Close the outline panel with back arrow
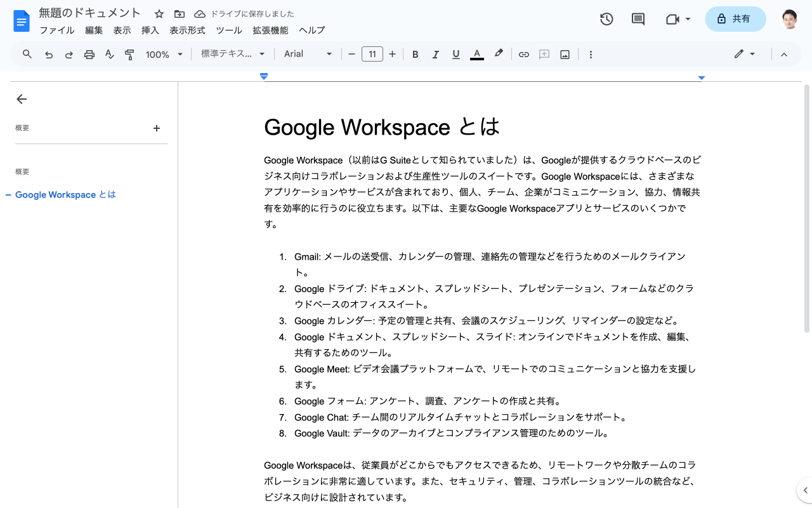 pyautogui.click(x=22, y=99)
